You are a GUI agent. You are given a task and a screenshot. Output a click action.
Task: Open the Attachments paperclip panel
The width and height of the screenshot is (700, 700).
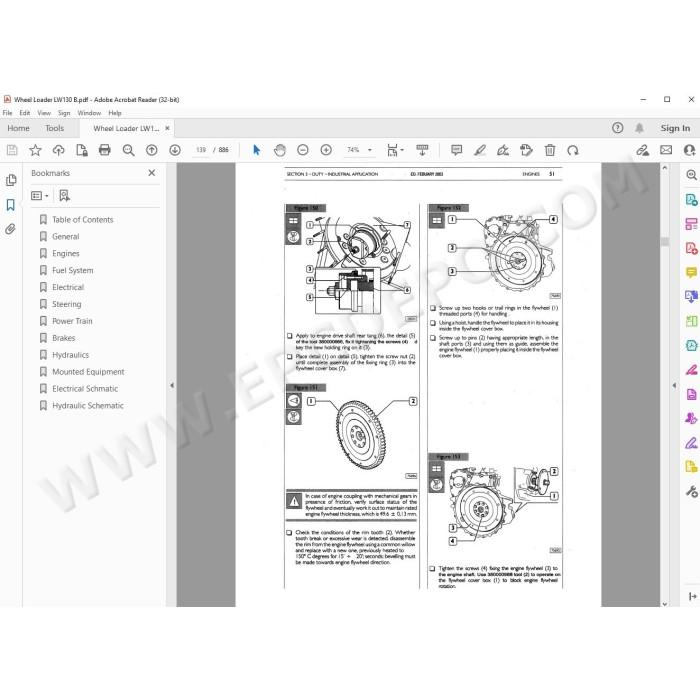10,229
